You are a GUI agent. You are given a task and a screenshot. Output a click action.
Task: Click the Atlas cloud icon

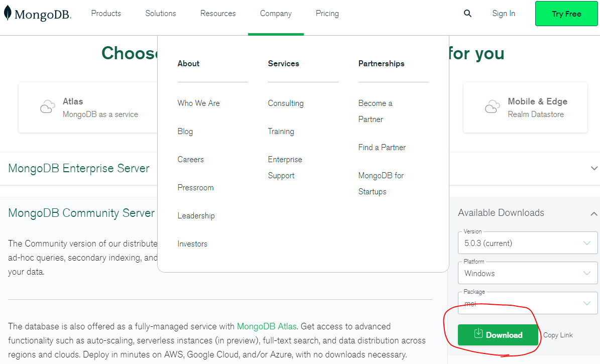click(48, 107)
